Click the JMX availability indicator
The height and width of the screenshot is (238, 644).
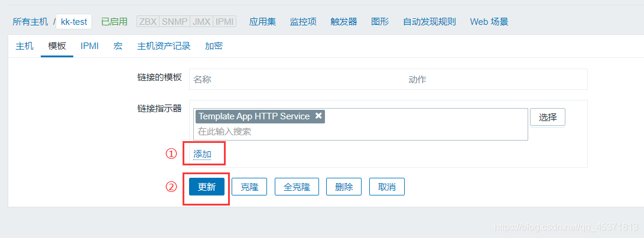click(201, 22)
